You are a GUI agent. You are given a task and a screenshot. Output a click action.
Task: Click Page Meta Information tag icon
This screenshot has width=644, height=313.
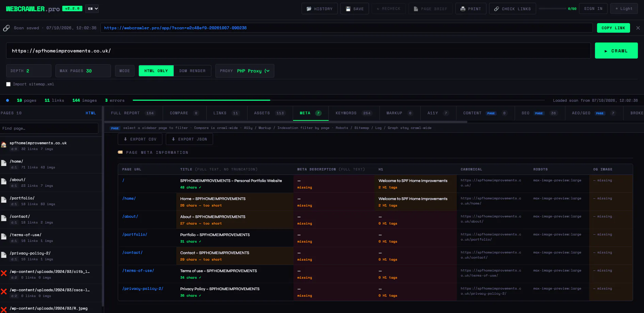tap(120, 152)
